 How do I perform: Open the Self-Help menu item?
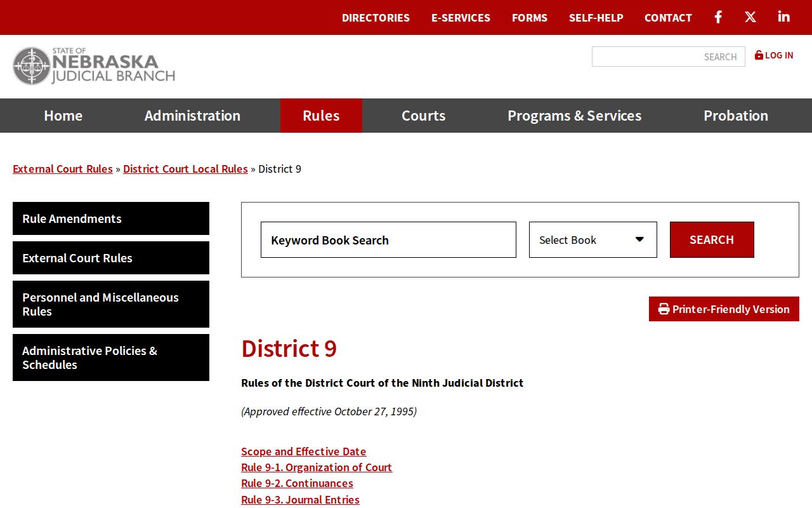click(596, 18)
